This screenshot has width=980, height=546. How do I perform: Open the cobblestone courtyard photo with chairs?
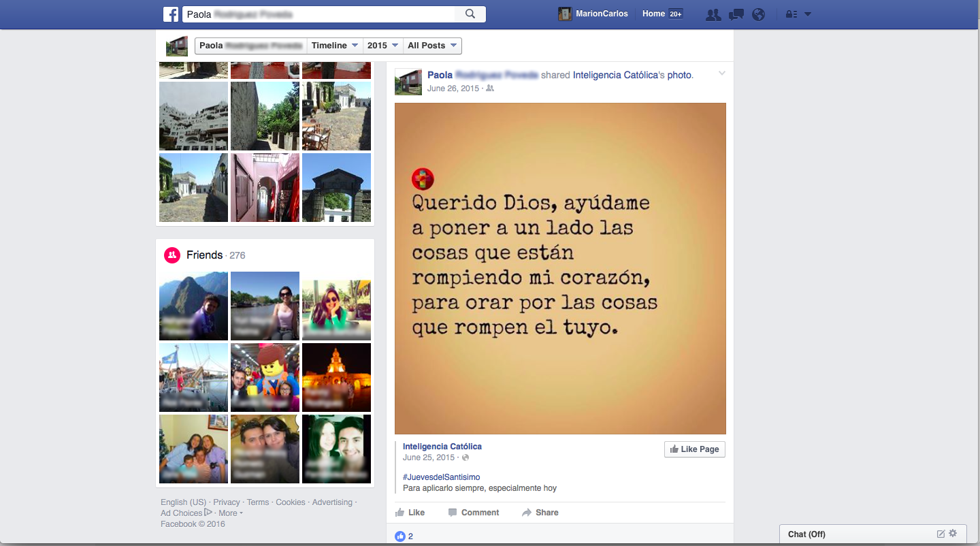tap(336, 116)
